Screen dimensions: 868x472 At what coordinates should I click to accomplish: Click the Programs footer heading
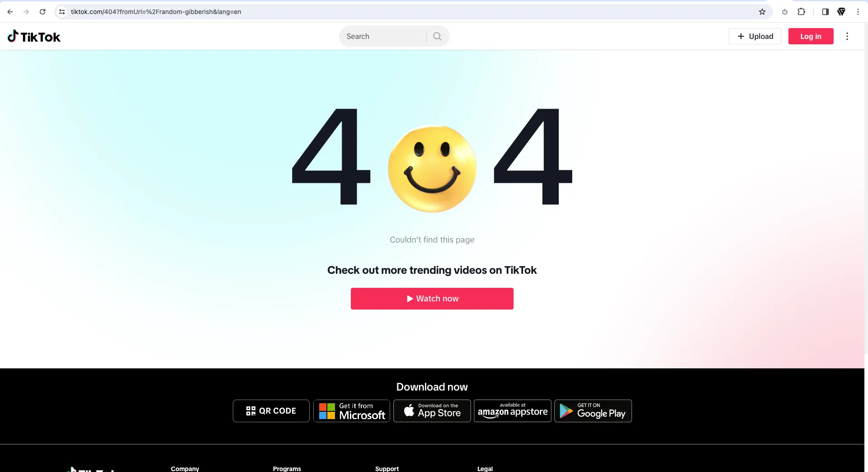[287, 468]
